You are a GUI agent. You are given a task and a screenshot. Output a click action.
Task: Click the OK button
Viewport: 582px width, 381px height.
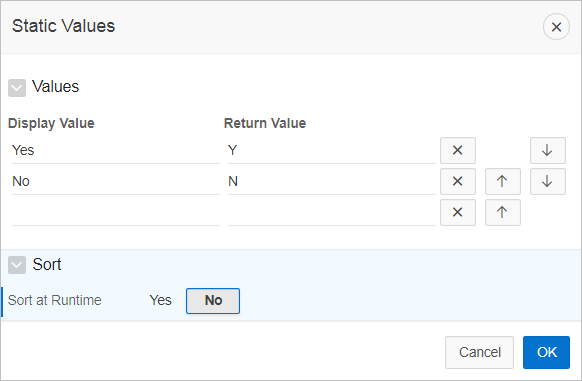546,352
